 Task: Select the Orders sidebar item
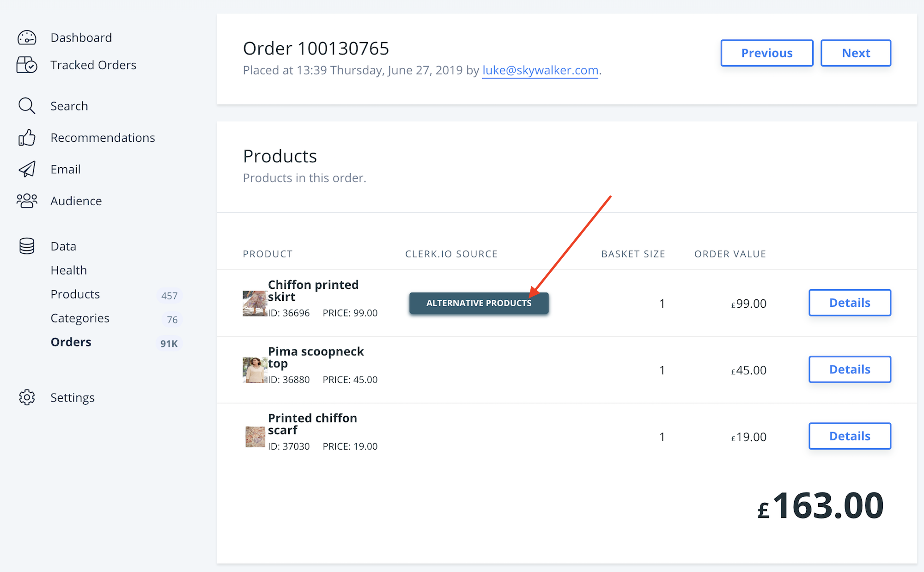71,342
